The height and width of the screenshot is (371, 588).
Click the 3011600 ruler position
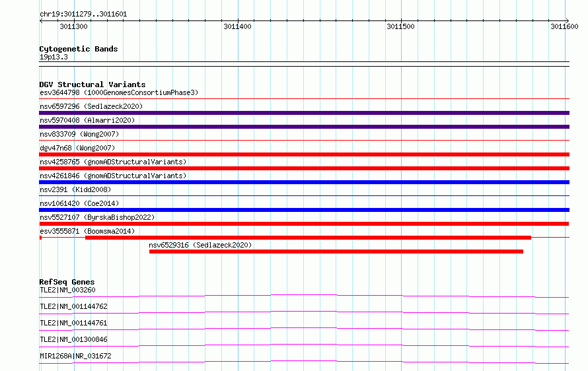(564, 26)
